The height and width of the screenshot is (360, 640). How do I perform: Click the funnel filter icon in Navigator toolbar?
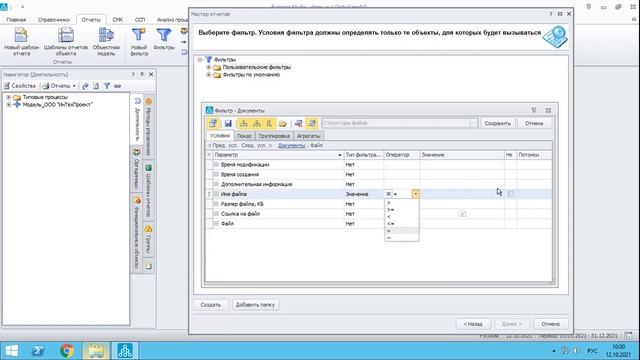(x=107, y=86)
